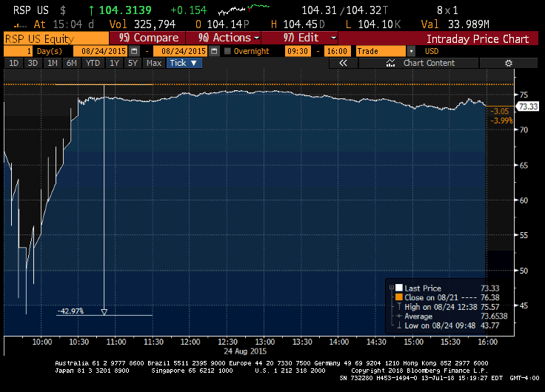
Task: Click the orange Close on 08/21 swatch
Action: (399, 297)
